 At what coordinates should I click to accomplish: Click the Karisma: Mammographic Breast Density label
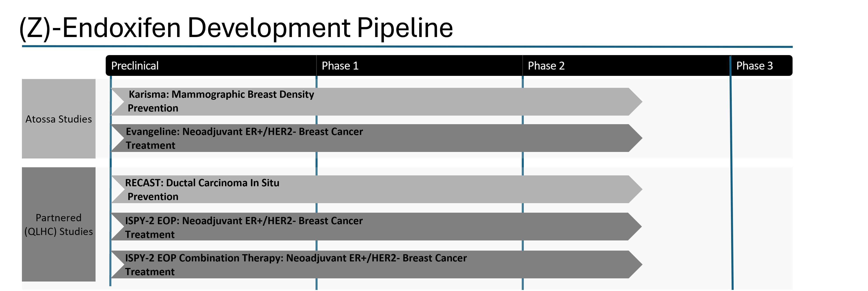(x=221, y=95)
